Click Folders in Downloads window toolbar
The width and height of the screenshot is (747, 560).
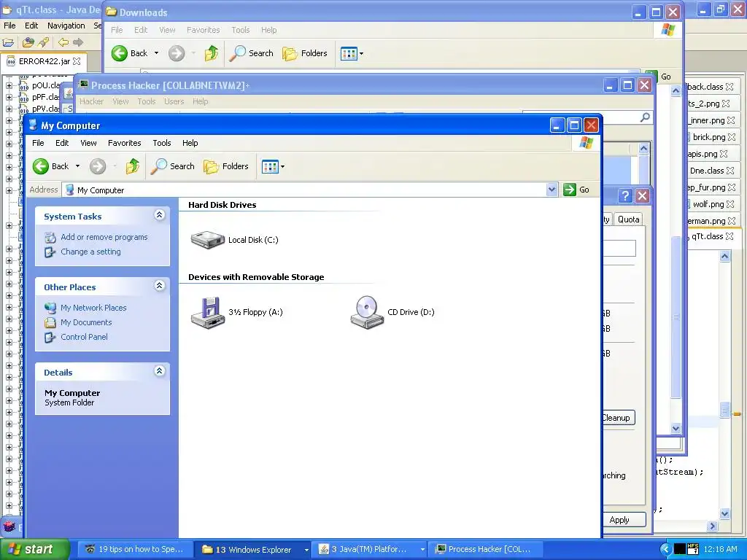pyautogui.click(x=305, y=53)
